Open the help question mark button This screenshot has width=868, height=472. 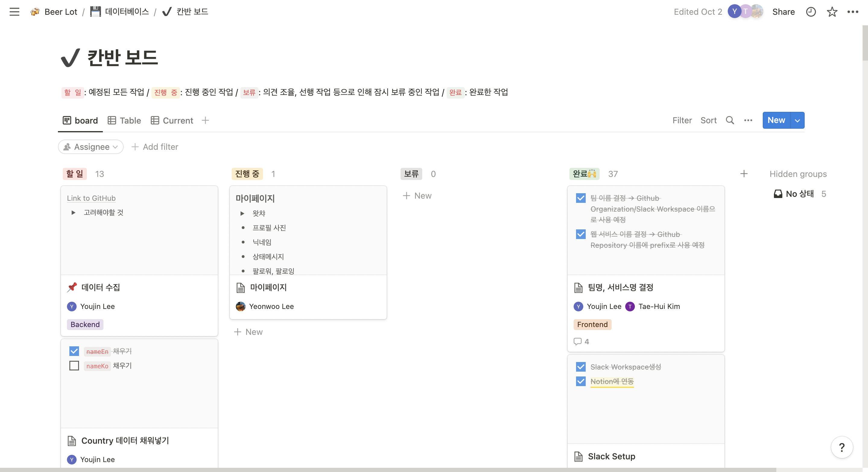point(841,447)
